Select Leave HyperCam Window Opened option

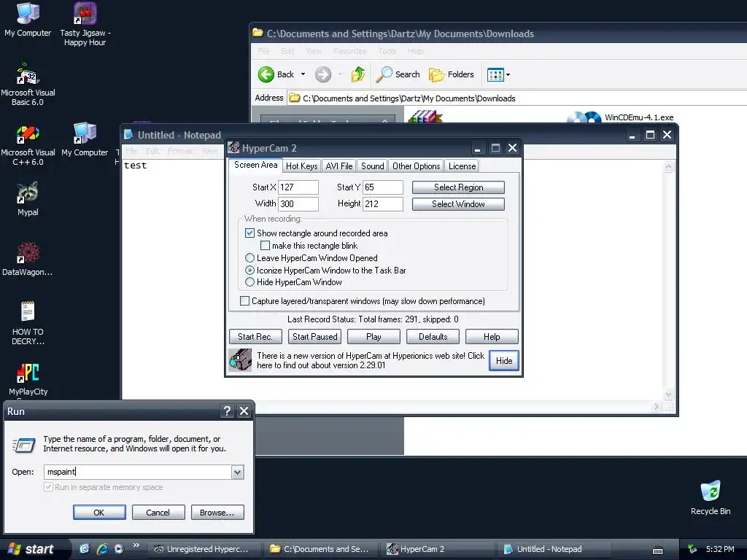[249, 257]
